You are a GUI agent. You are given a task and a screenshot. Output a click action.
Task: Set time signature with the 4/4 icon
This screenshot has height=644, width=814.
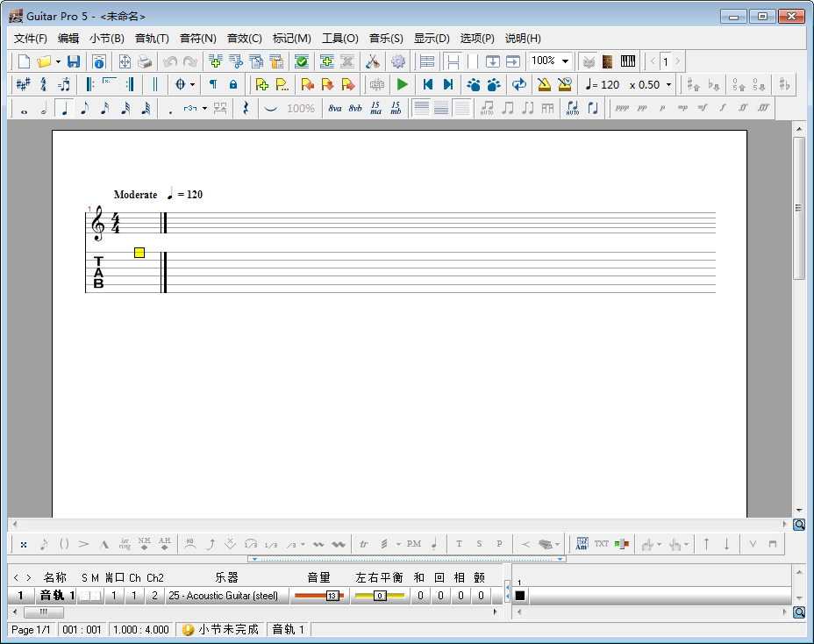(x=44, y=84)
